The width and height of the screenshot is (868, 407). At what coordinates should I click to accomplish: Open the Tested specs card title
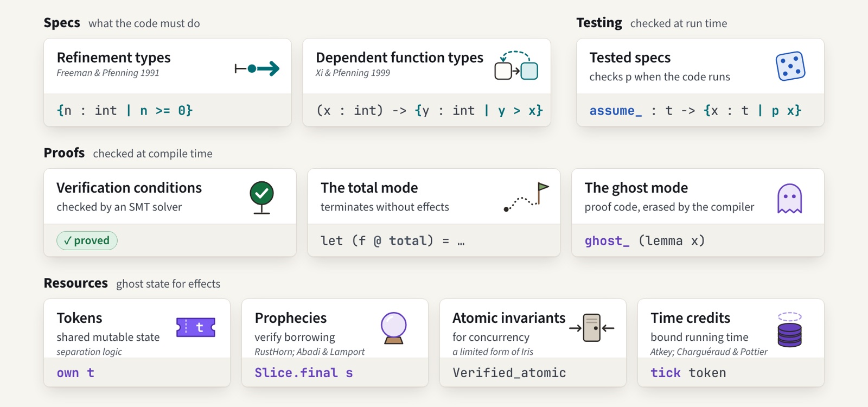point(630,58)
